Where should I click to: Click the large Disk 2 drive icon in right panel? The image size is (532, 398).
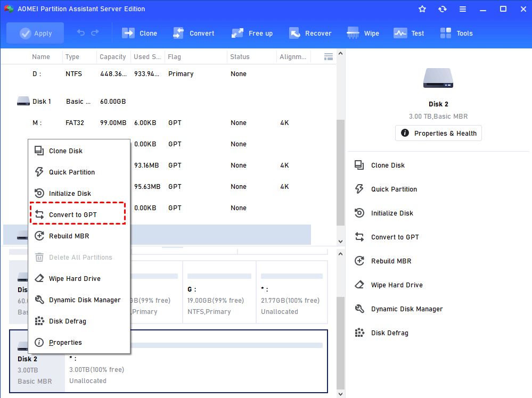click(x=438, y=78)
